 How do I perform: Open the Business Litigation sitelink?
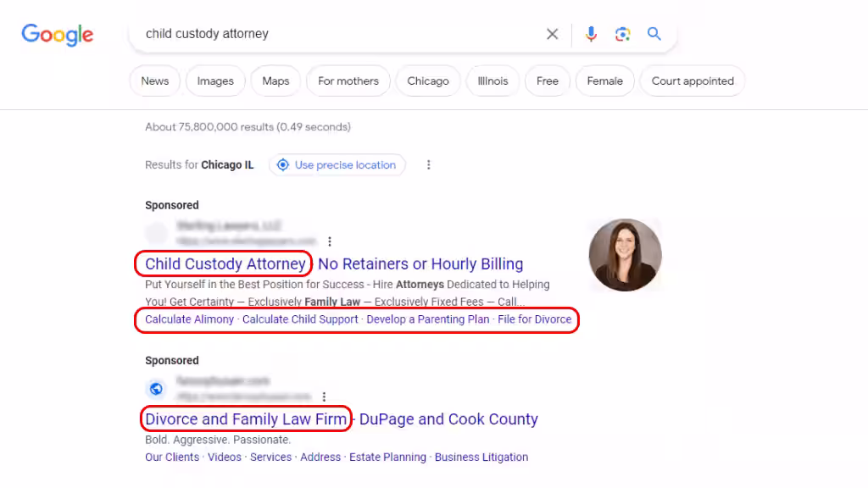[481, 457]
